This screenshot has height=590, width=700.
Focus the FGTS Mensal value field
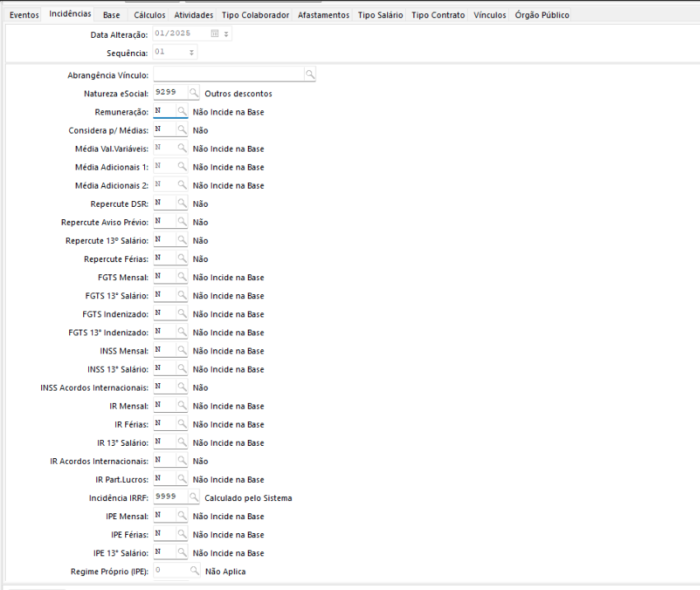pyautogui.click(x=165, y=276)
